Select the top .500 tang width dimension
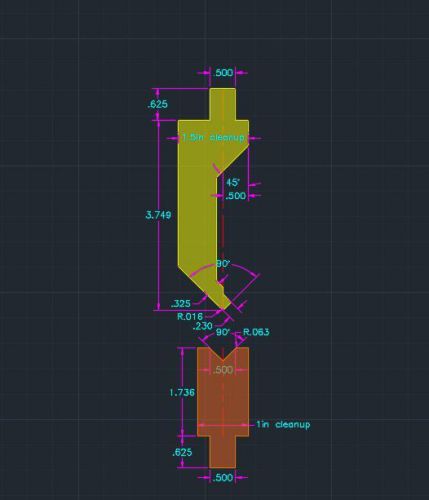 [x=223, y=73]
